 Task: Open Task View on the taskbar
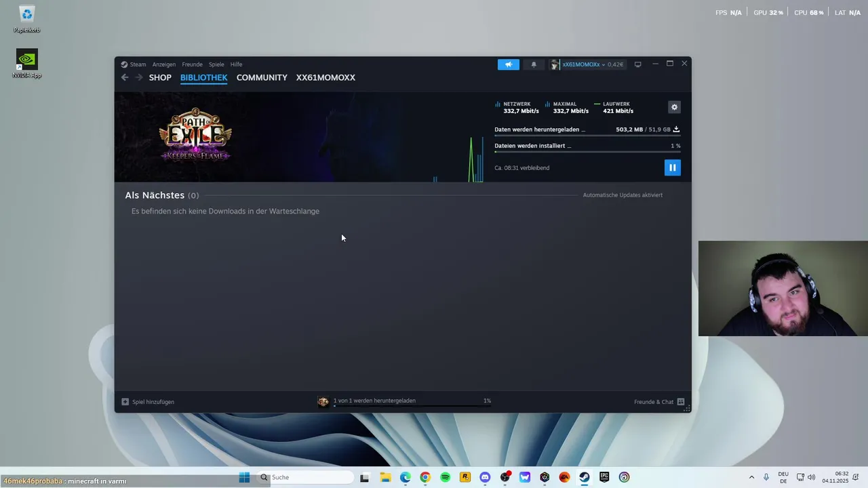tap(364, 477)
